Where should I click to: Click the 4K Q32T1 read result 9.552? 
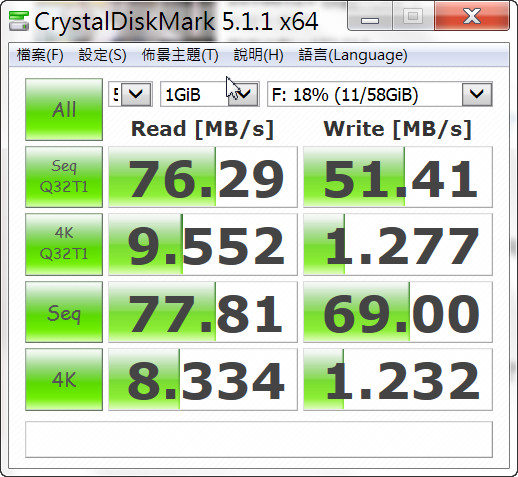tap(203, 245)
